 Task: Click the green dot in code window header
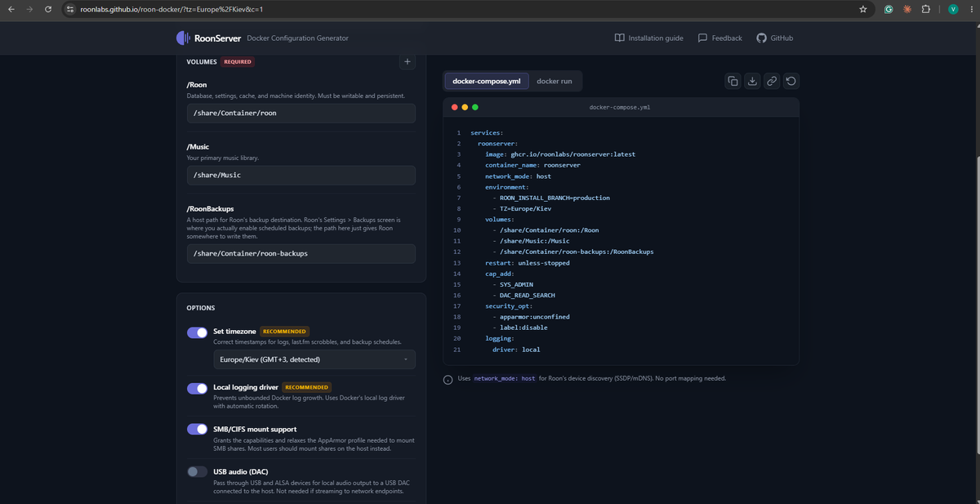tap(474, 107)
